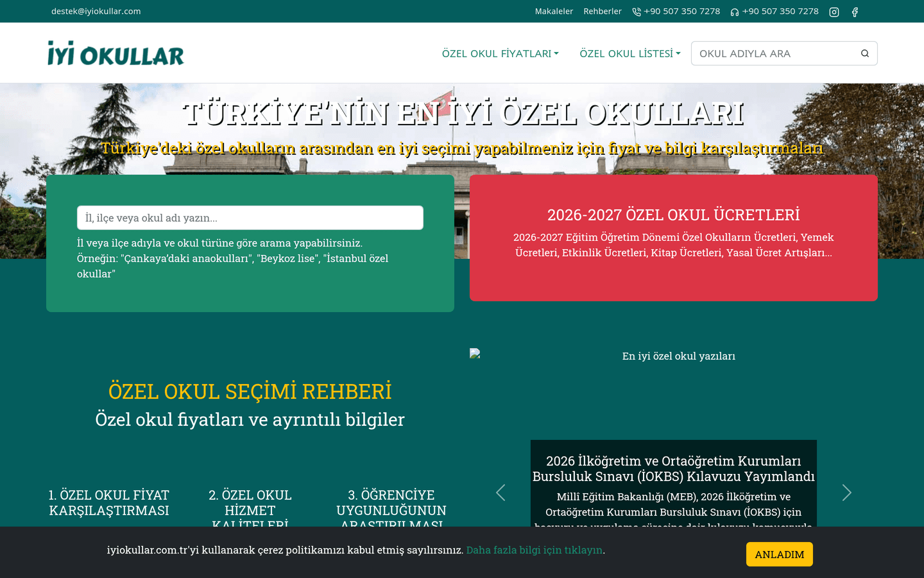Click the ANLADIM cookie button
The width and height of the screenshot is (924, 578).
[780, 554]
